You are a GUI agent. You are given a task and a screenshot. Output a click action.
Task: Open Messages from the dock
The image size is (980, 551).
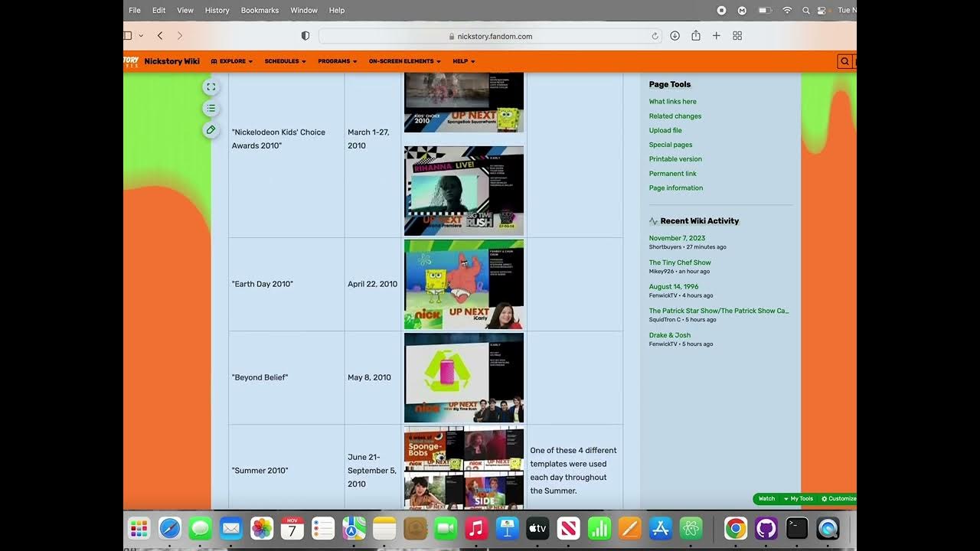[x=200, y=528]
